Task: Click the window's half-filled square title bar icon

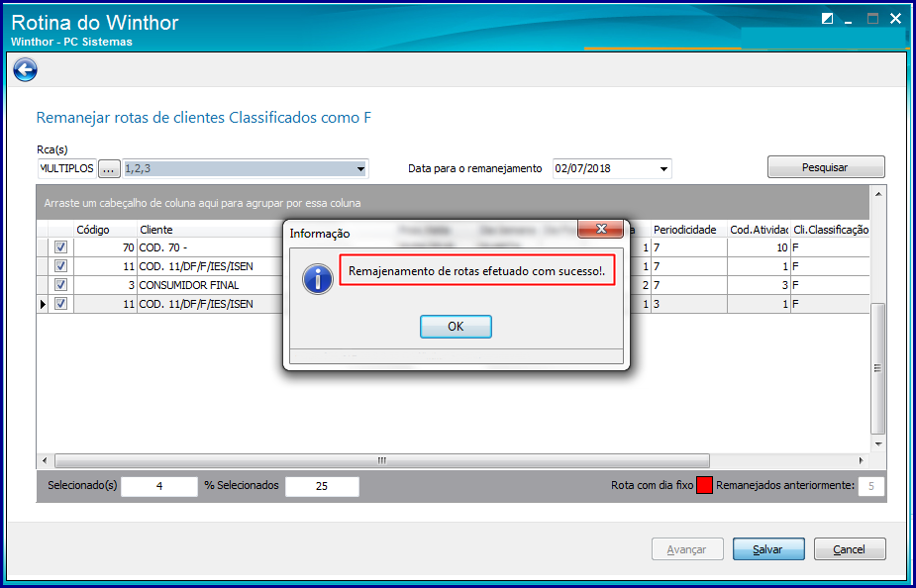Action: 827,19
